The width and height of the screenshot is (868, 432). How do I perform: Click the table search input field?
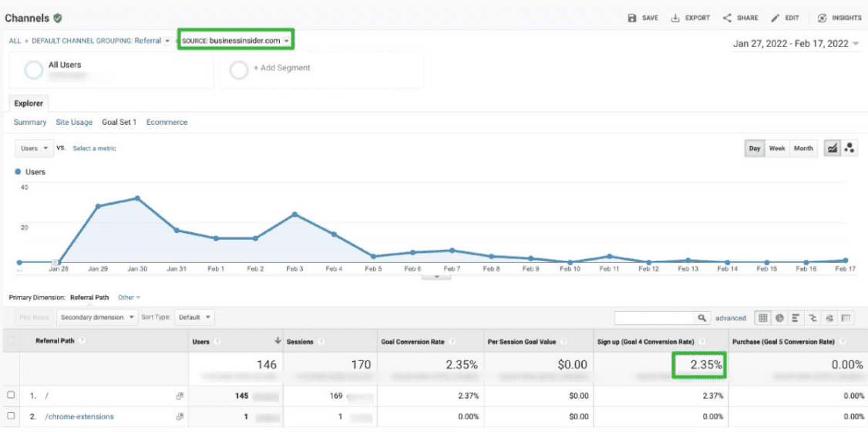655,318
